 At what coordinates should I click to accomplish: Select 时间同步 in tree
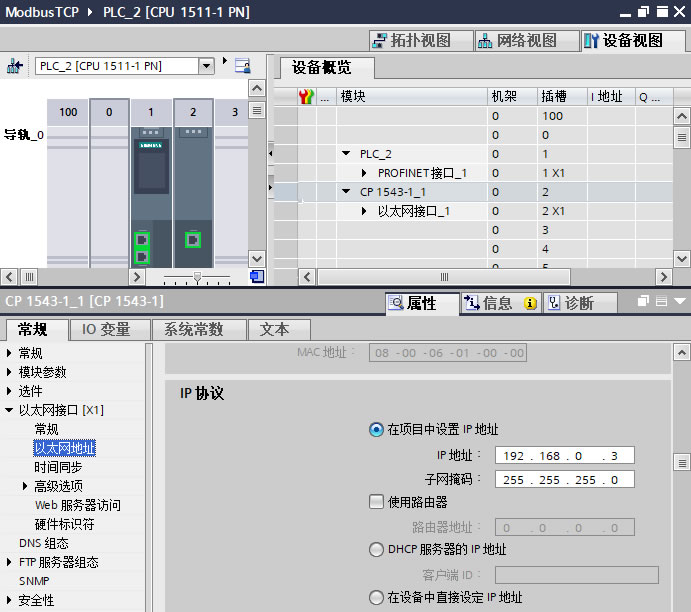[58, 467]
